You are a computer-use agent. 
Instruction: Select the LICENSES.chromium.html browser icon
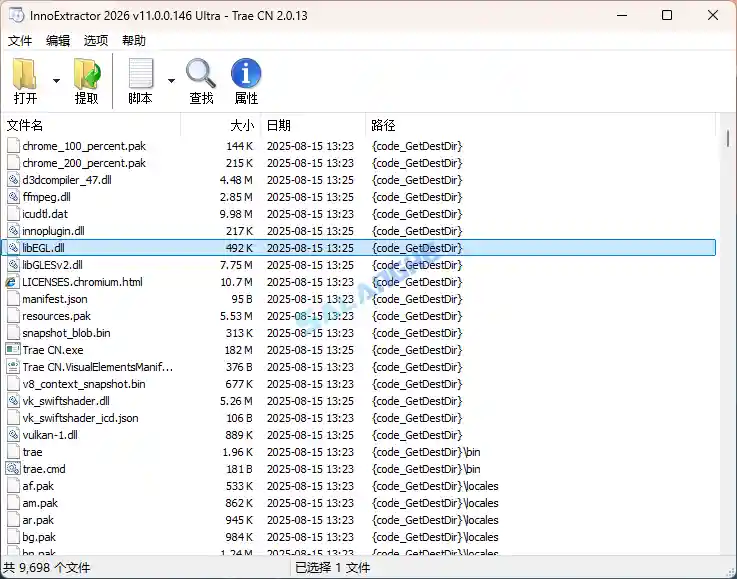point(12,282)
